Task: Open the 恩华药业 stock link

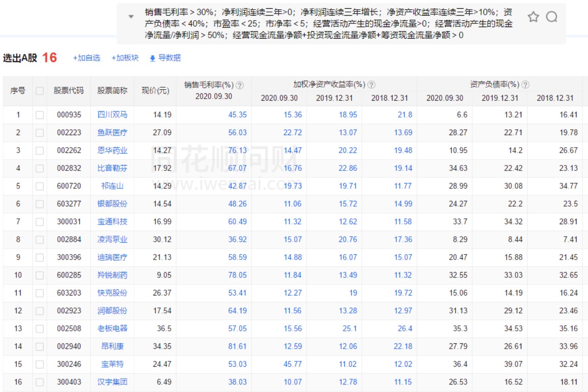Action: pos(114,150)
